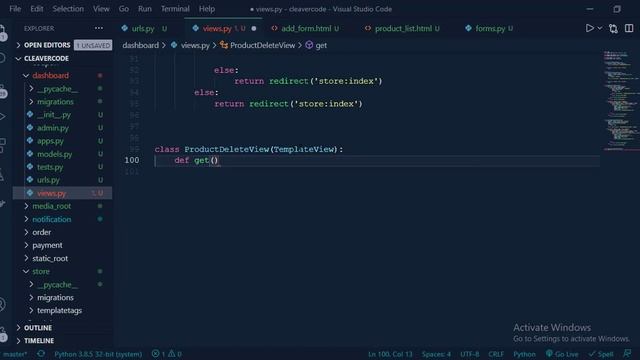Open the Run menu

click(x=144, y=9)
